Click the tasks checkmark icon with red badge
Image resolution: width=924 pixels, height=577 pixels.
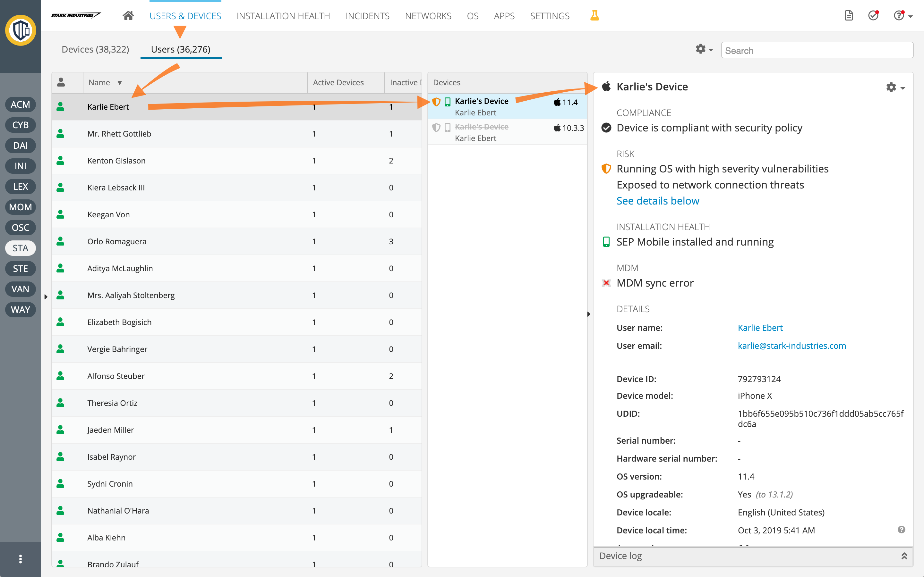[x=873, y=16]
